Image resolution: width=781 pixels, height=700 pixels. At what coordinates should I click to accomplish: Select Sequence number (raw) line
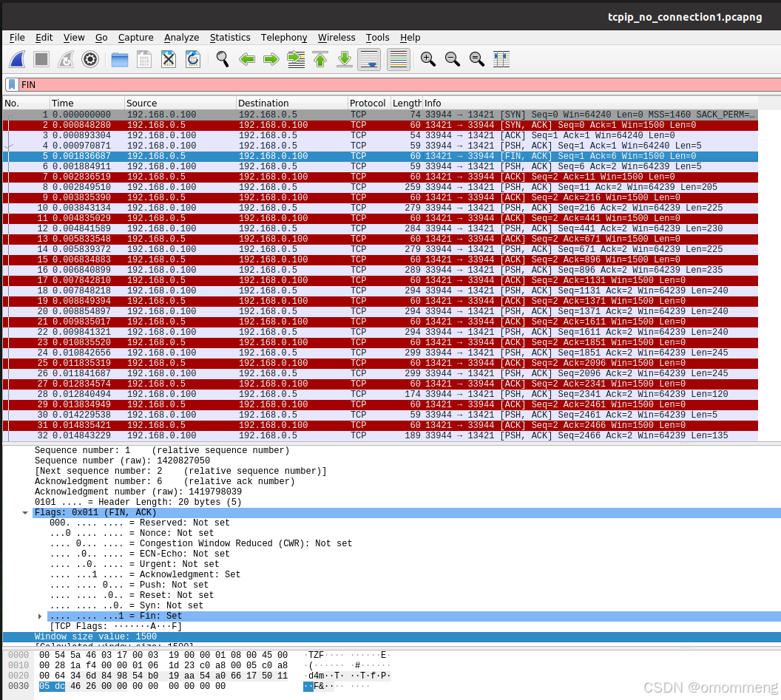(122, 461)
